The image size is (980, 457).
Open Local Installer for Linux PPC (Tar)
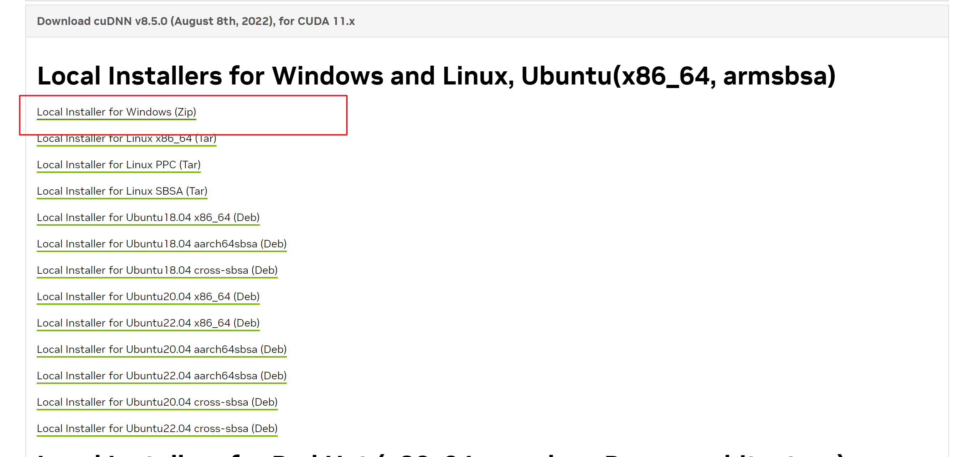click(x=119, y=165)
